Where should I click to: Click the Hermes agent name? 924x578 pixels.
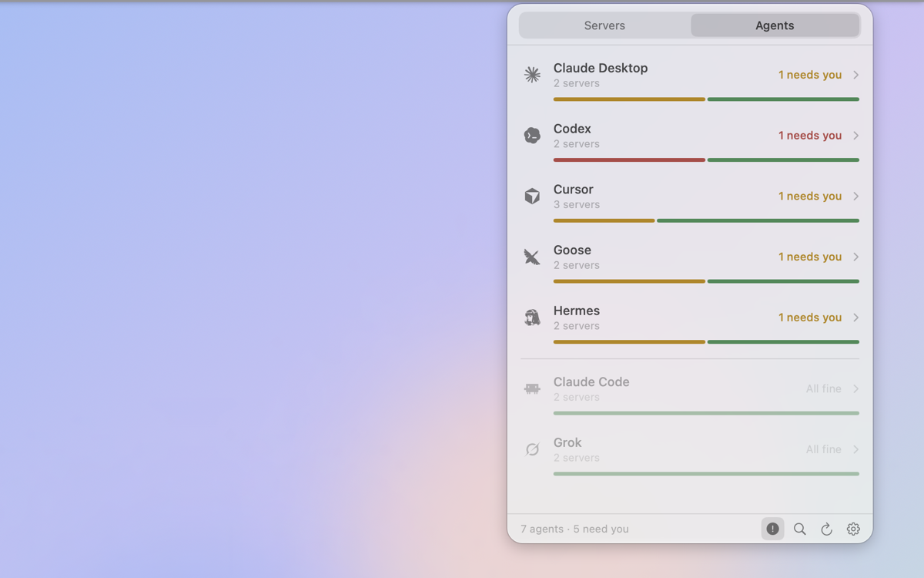(x=576, y=311)
